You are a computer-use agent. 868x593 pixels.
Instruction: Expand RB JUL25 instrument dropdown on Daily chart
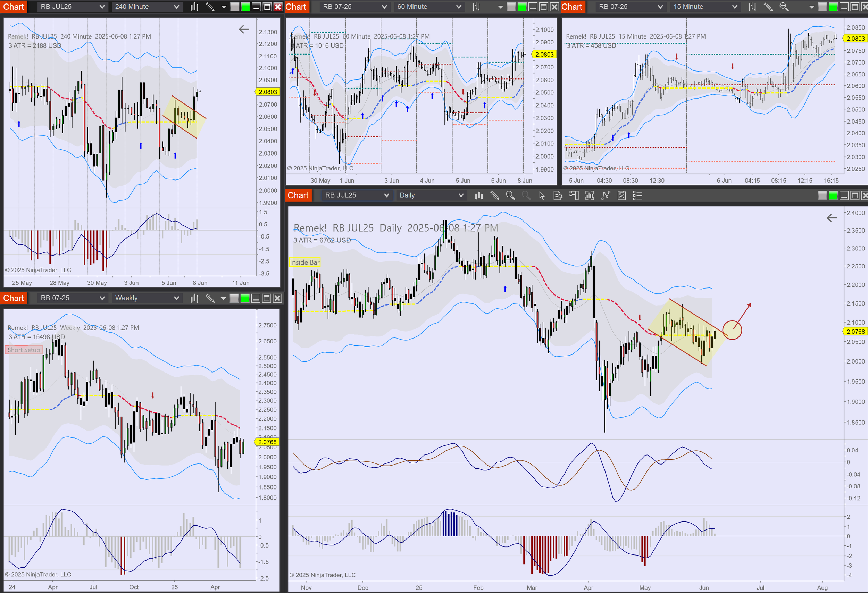coord(386,195)
